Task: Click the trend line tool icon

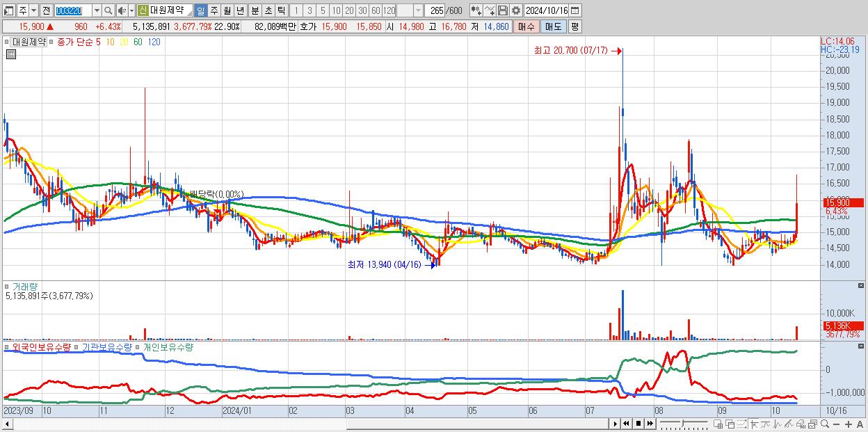Action: [789, 424]
